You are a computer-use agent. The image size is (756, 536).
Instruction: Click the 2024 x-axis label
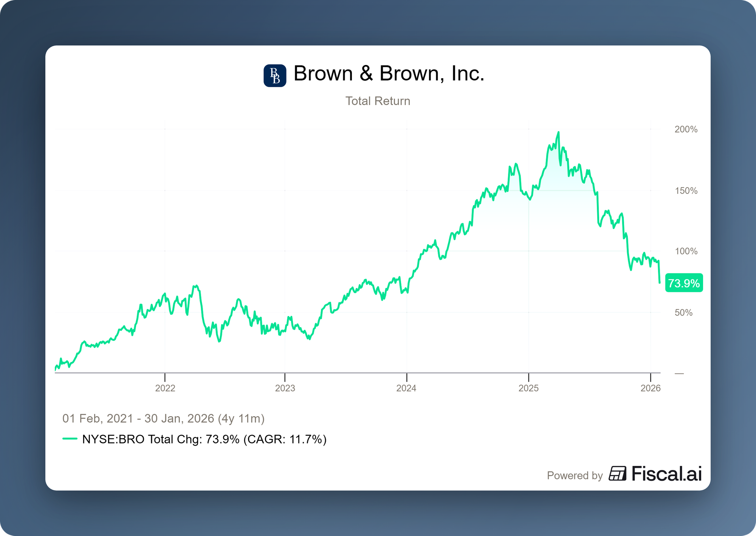point(406,388)
